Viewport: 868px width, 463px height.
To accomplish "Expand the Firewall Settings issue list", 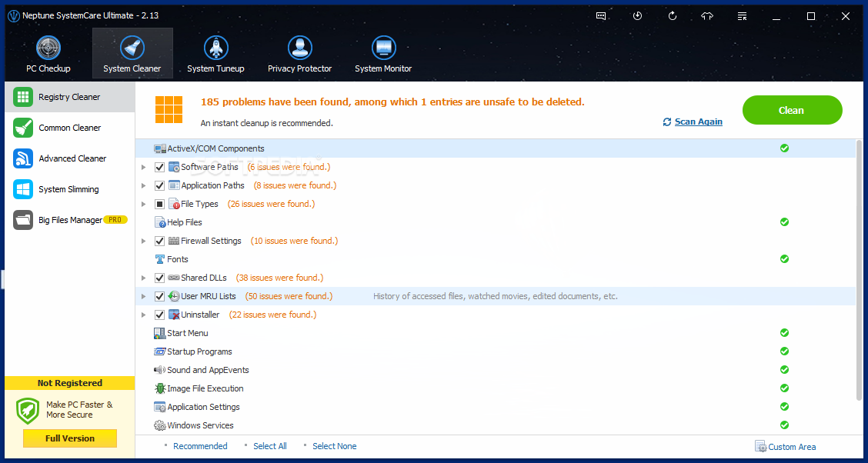I will point(143,241).
